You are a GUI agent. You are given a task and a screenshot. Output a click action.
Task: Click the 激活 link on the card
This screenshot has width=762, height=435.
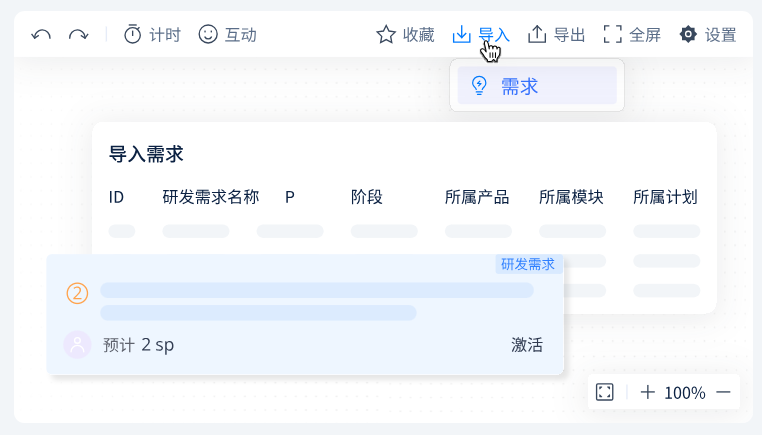(x=527, y=345)
